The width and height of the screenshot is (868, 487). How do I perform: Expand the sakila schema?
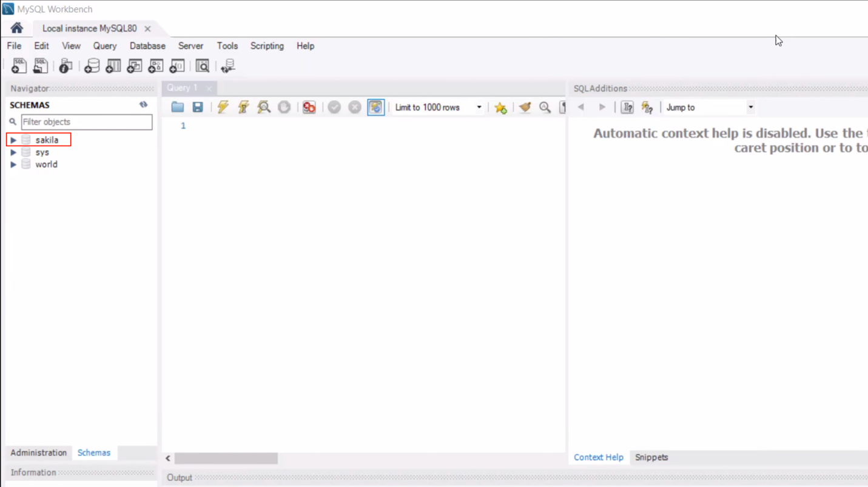[13, 140]
